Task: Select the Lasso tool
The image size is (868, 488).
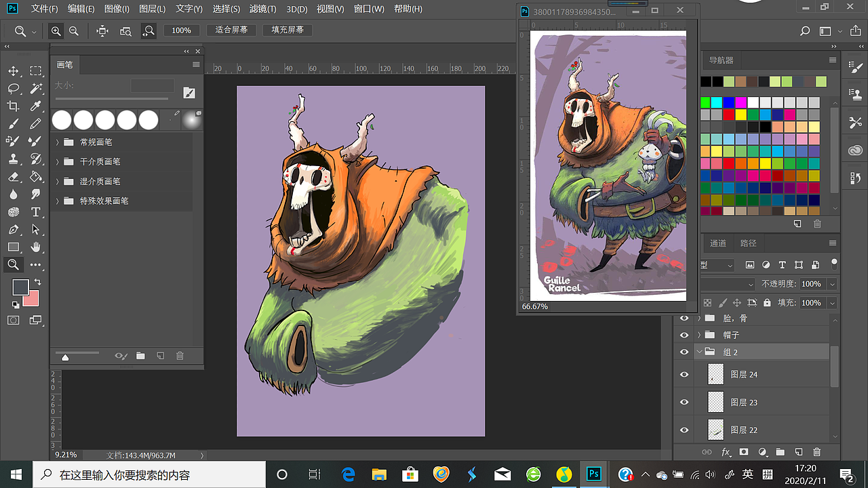Action: click(13, 89)
